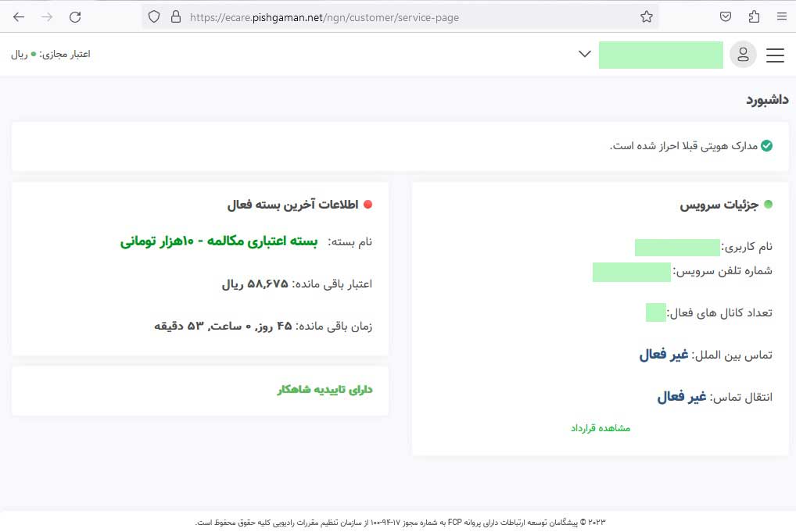Screen dimensions: 796x532
Task: Click the green verified checkmark icon
Action: [766, 146]
